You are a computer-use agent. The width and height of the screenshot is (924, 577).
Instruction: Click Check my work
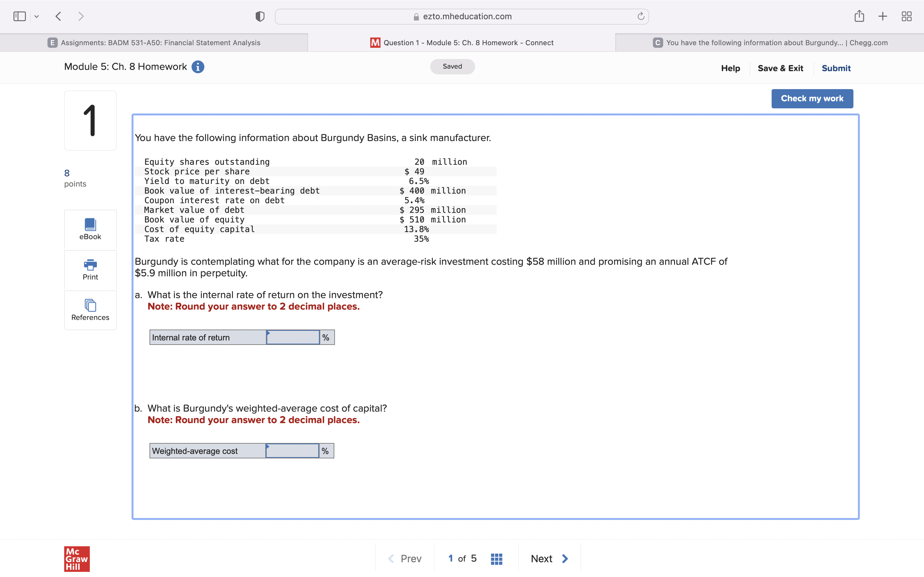point(812,98)
